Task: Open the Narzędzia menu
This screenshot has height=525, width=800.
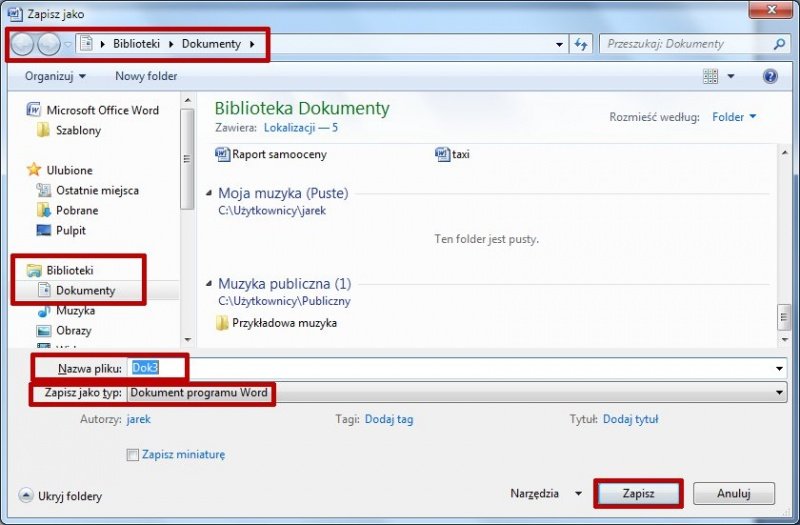Action: [x=545, y=493]
